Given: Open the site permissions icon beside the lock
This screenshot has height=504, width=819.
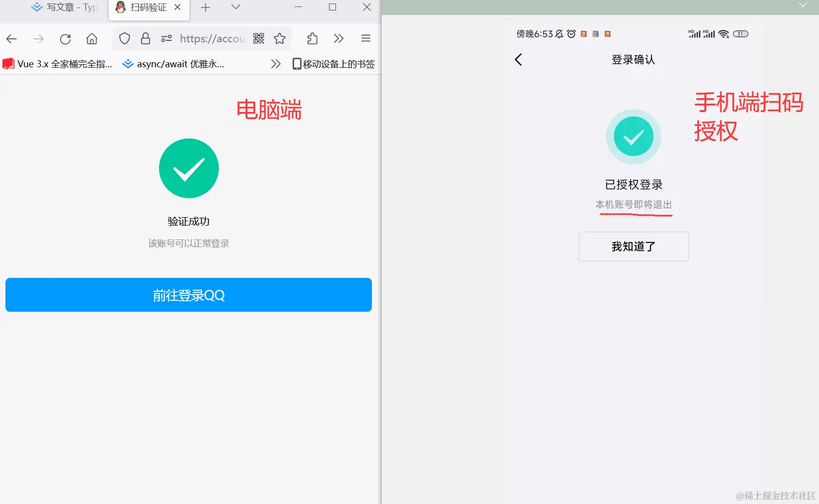Looking at the screenshot, I should pyautogui.click(x=166, y=38).
